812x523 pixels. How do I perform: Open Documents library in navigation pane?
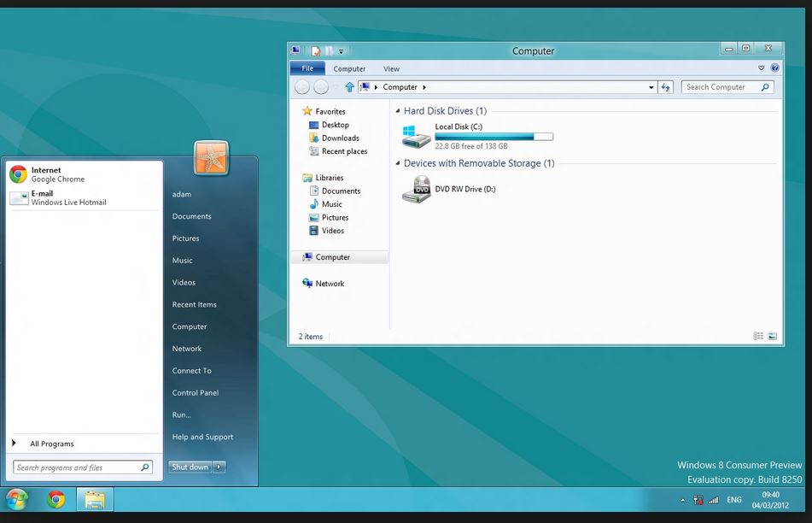[x=335, y=191]
